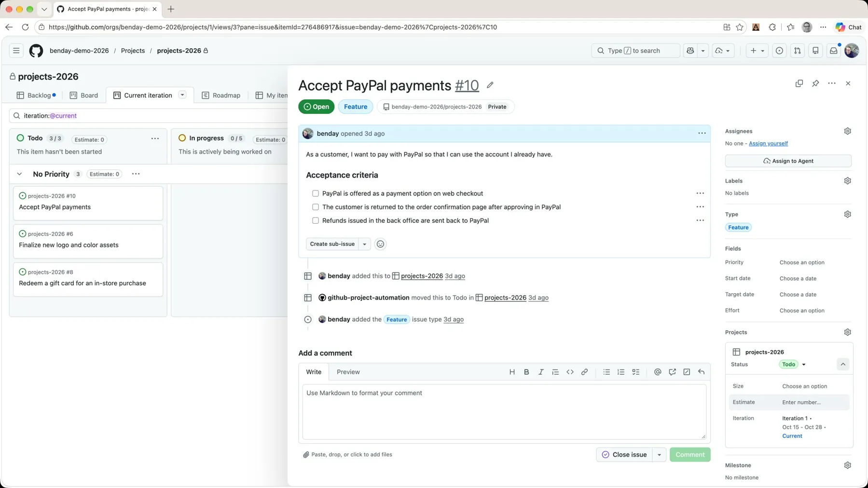Click the Assign to Agent button
Screen dimensions: 868x488
click(788, 161)
